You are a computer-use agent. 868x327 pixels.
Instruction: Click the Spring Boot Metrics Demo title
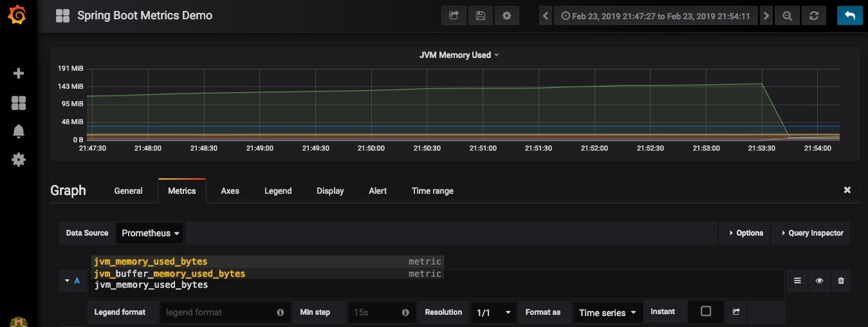145,15
